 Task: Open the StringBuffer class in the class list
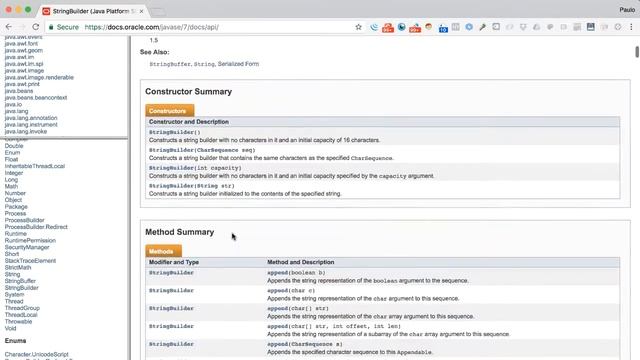20,281
